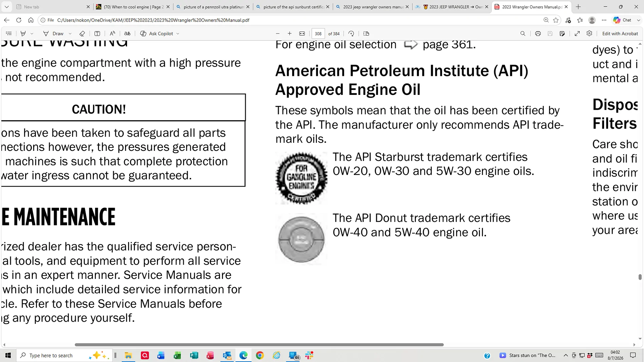Image resolution: width=644 pixels, height=362 pixels.
Task: Click Edit with Acrobat
Action: [x=620, y=34]
